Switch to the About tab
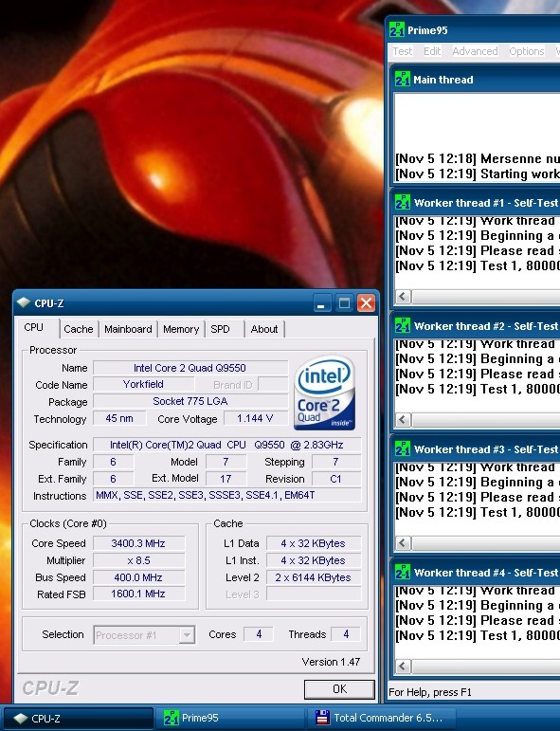The height and width of the screenshot is (731, 560). (264, 329)
